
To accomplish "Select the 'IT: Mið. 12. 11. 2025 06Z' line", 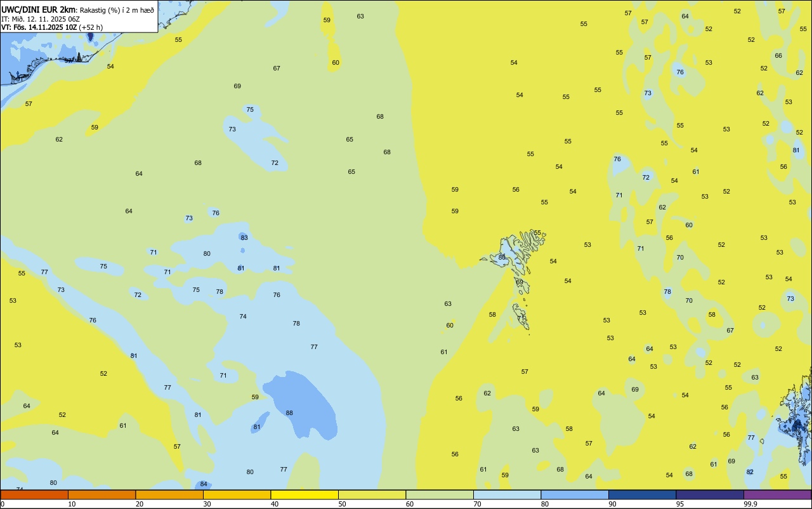I will (41, 19).
